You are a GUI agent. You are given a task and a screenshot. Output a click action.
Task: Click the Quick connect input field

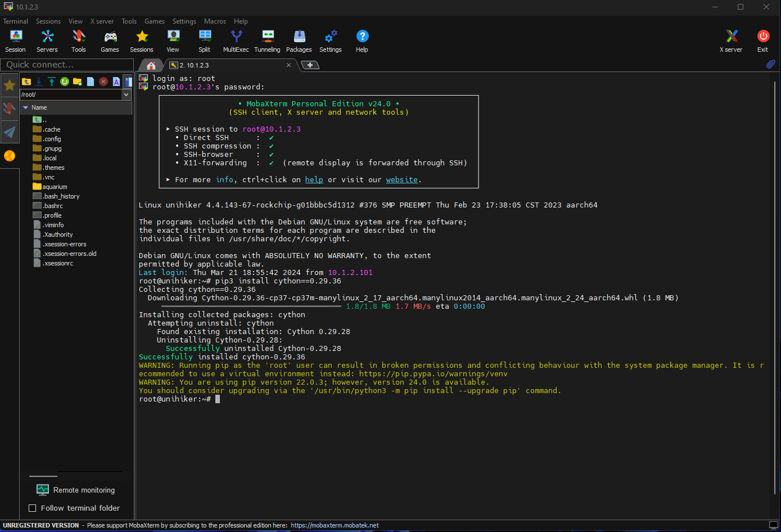[66, 65]
